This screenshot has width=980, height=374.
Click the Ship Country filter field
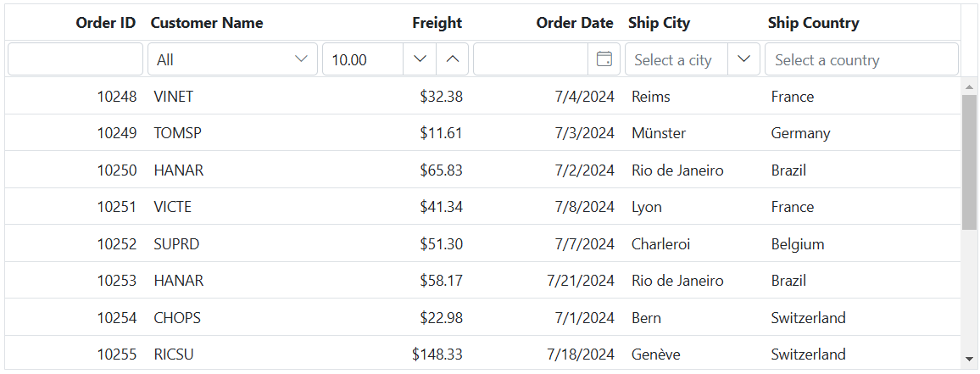tap(860, 59)
